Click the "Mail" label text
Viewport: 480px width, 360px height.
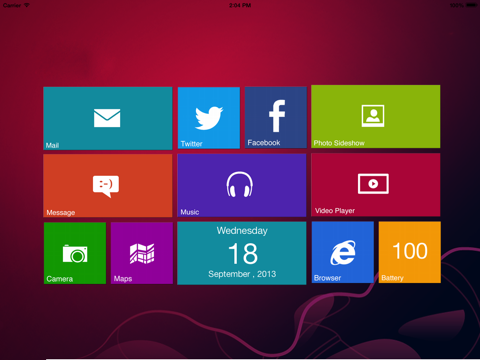[x=52, y=145]
